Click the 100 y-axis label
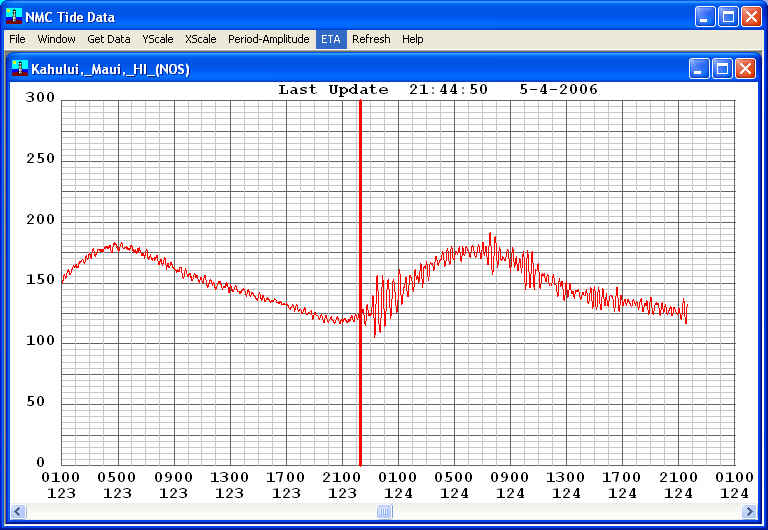Screen dimensions: 768x530 click(41, 340)
